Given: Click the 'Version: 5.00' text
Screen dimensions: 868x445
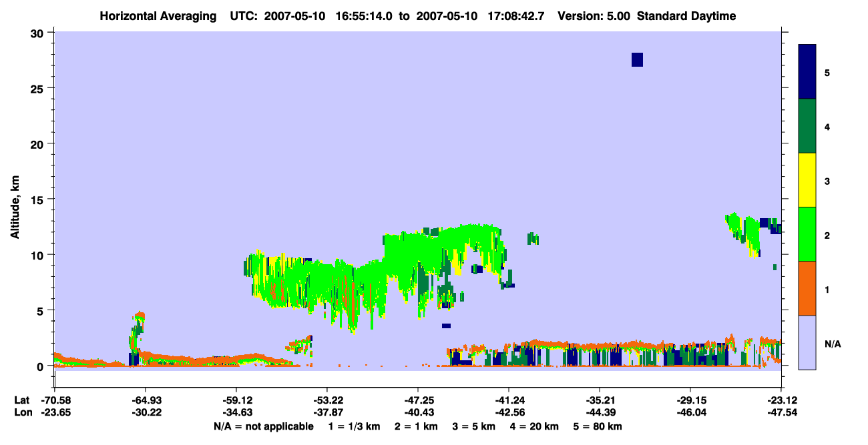Looking at the screenshot, I should [593, 16].
